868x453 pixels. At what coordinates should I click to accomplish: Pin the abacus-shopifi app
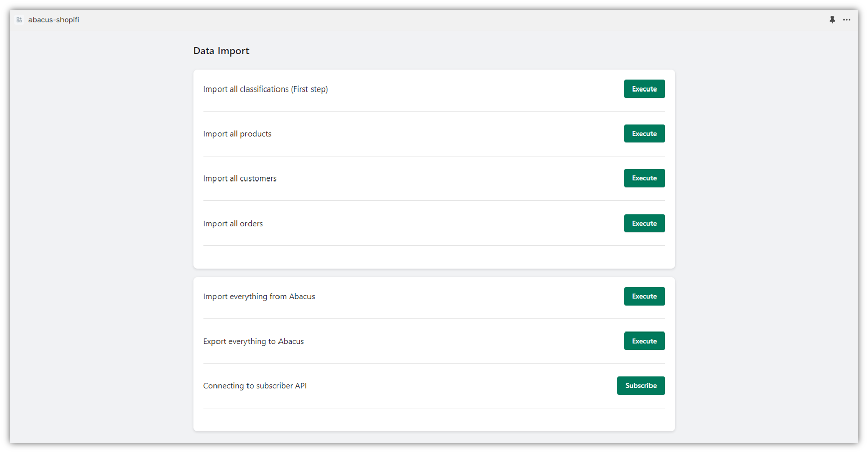coord(832,20)
